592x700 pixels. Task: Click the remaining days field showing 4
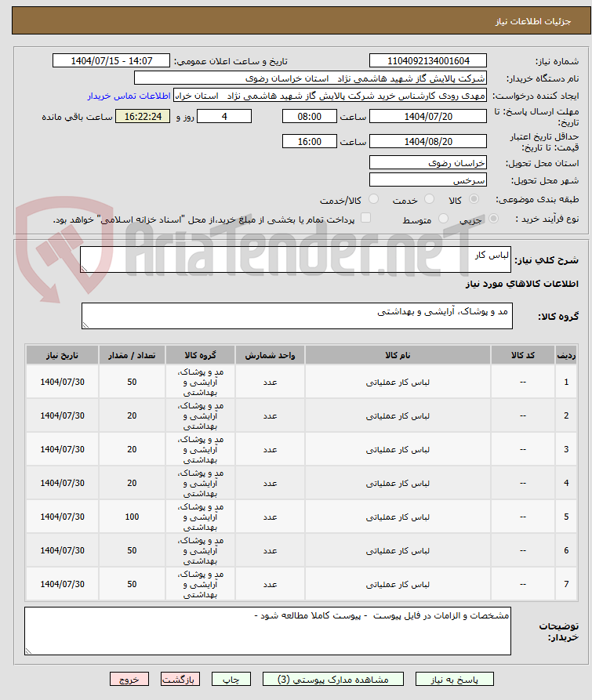[224, 117]
